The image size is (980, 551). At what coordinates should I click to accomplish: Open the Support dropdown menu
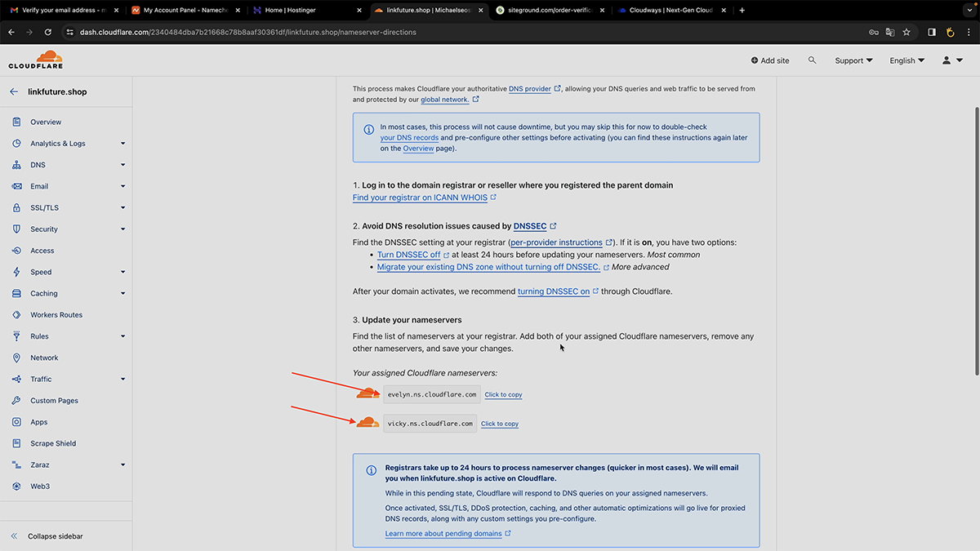tap(853, 60)
